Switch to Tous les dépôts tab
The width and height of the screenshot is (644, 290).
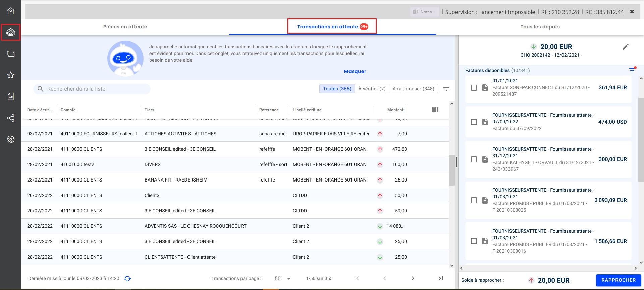click(x=540, y=27)
